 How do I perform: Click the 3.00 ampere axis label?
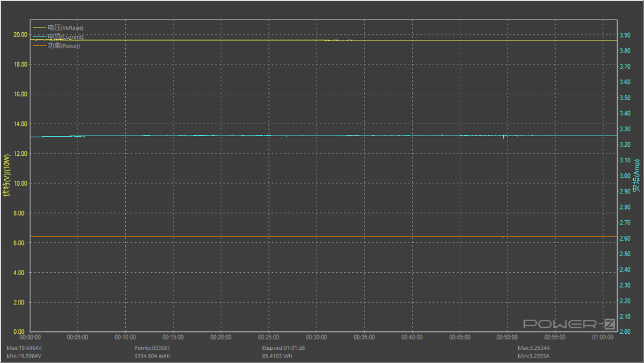tap(625, 176)
